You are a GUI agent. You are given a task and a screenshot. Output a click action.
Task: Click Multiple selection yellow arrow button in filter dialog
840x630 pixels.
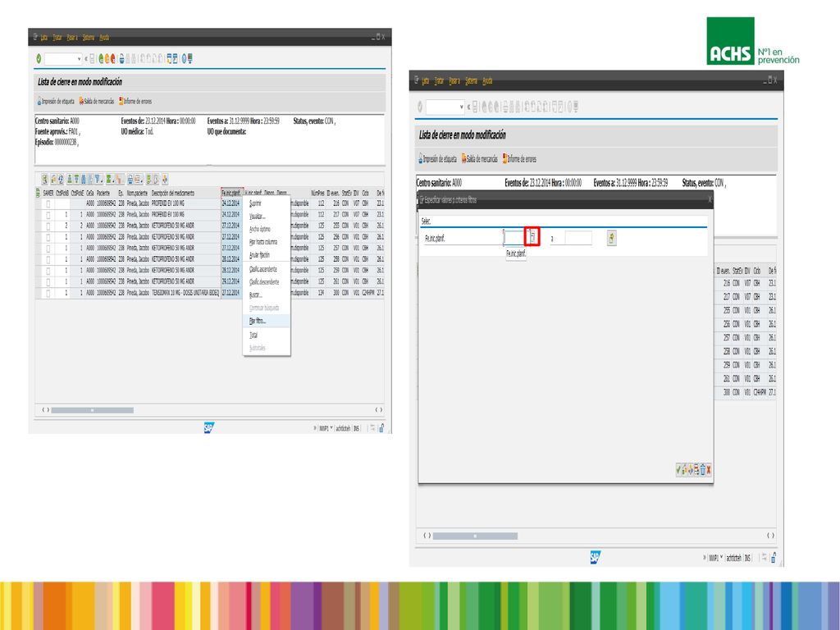pyautogui.click(x=612, y=238)
